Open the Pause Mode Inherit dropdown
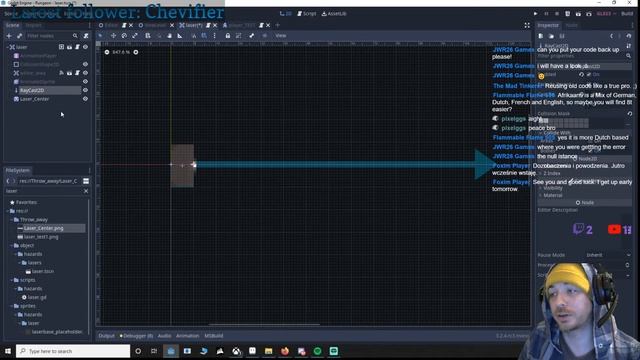 point(608,255)
